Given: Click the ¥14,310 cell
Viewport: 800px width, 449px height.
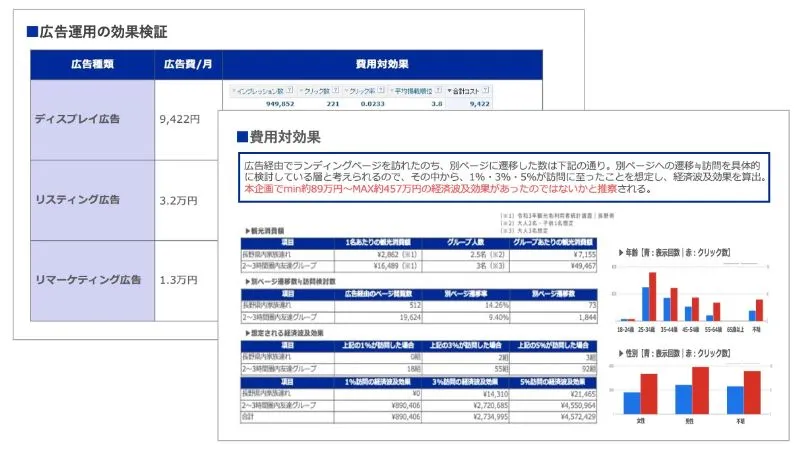Looking at the screenshot, I should tap(495, 394).
